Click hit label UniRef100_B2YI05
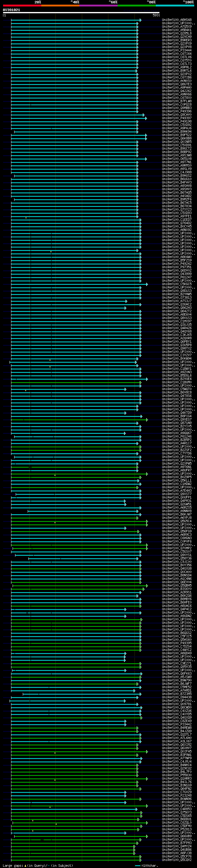Viewport: 197px width, 868px height. [x=177, y=426]
